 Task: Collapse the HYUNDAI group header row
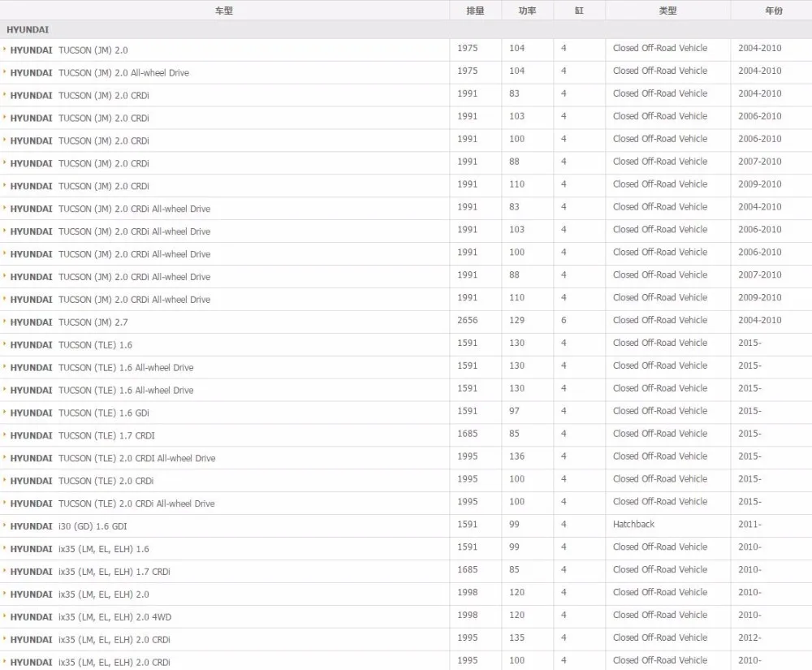pyautogui.click(x=406, y=29)
